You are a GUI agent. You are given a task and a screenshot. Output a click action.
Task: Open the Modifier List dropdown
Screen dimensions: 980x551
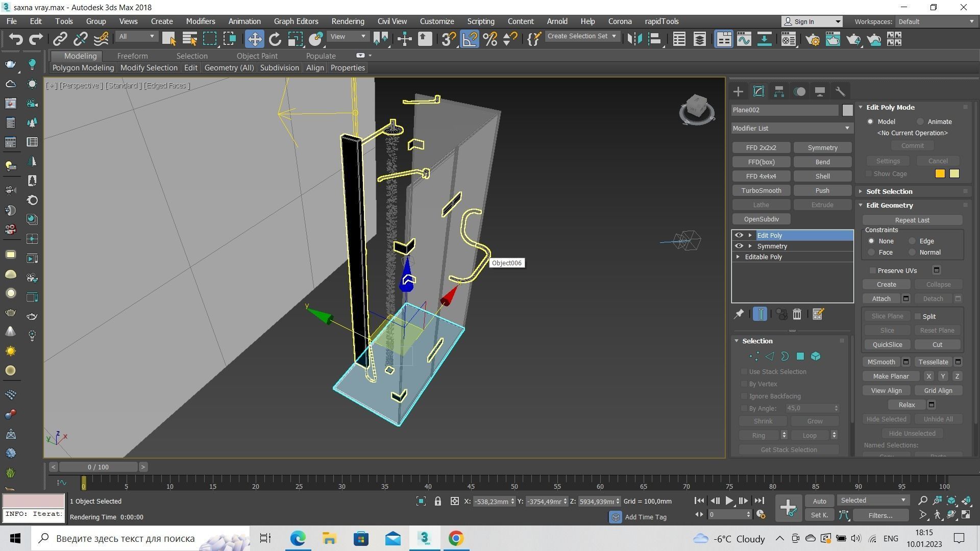791,128
